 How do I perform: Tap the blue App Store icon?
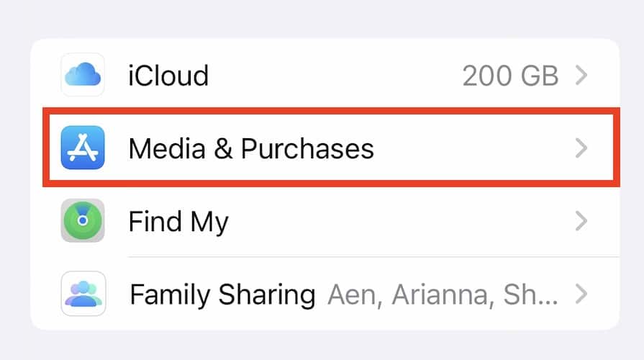83,148
